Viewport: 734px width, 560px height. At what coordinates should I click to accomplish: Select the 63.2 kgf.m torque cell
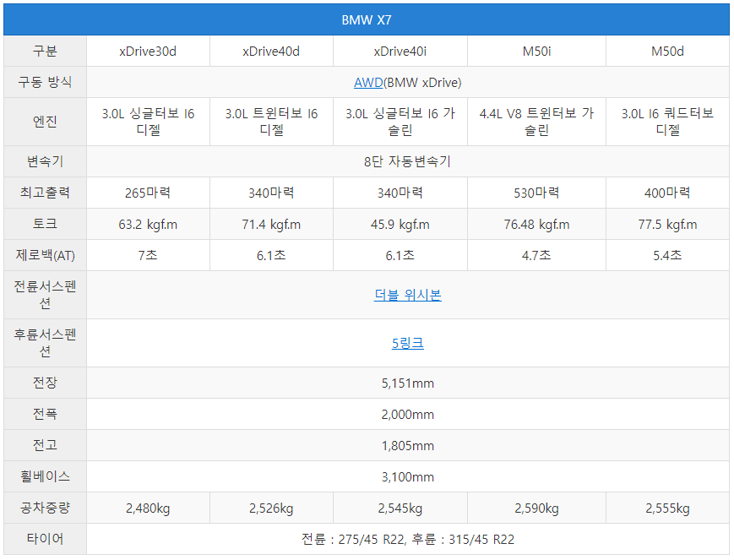click(148, 225)
